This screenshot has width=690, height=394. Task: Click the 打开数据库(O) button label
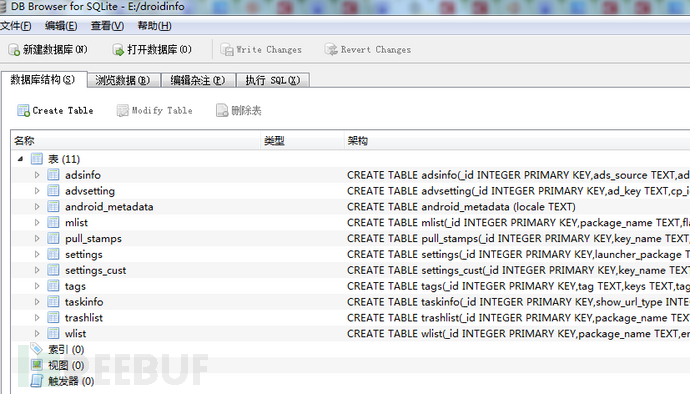159,50
